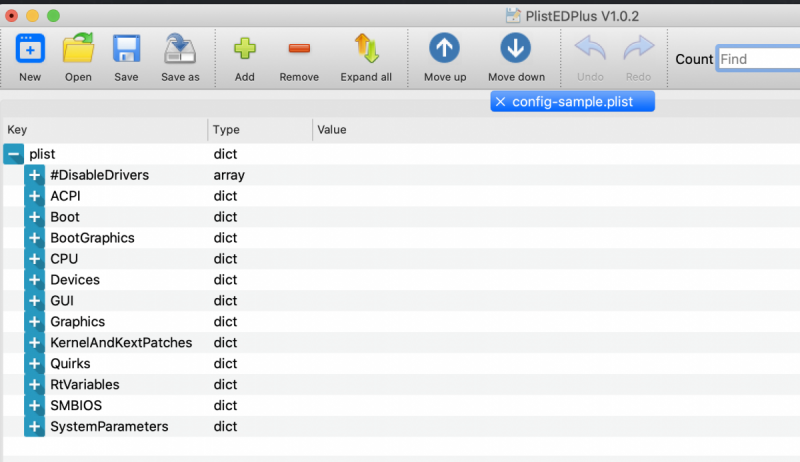This screenshot has width=800, height=462.
Task: Expand the SMBIOS dict
Action: tap(34, 405)
